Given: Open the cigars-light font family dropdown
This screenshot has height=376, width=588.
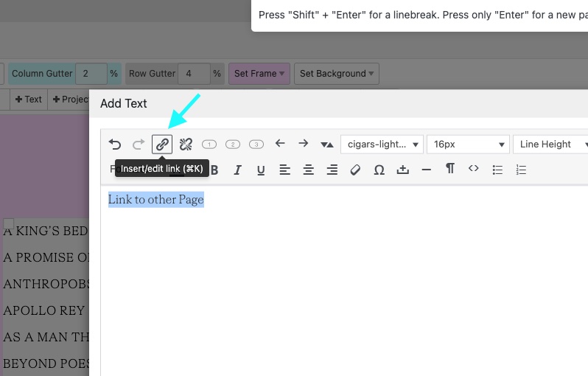Looking at the screenshot, I should pyautogui.click(x=382, y=145).
